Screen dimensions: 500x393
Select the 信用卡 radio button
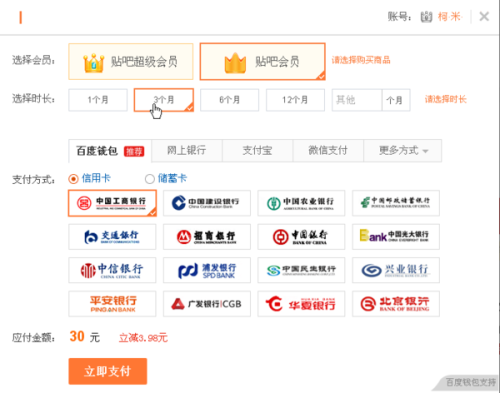click(73, 179)
